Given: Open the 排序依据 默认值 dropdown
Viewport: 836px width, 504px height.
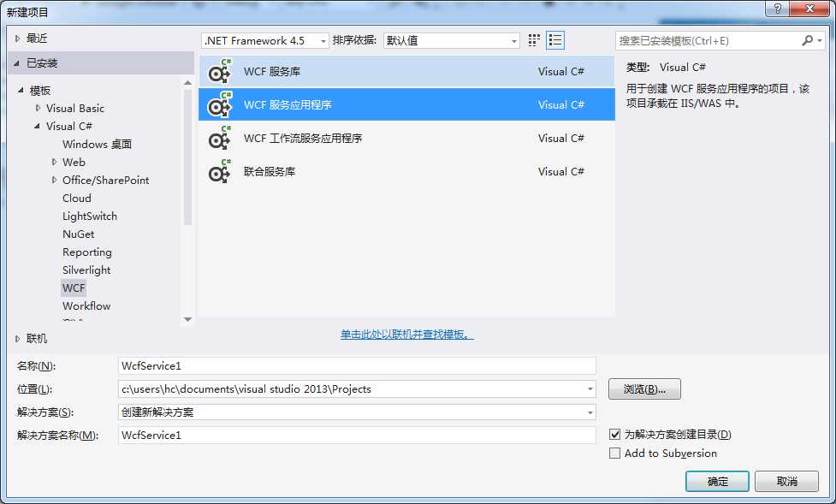Looking at the screenshot, I should (x=451, y=40).
